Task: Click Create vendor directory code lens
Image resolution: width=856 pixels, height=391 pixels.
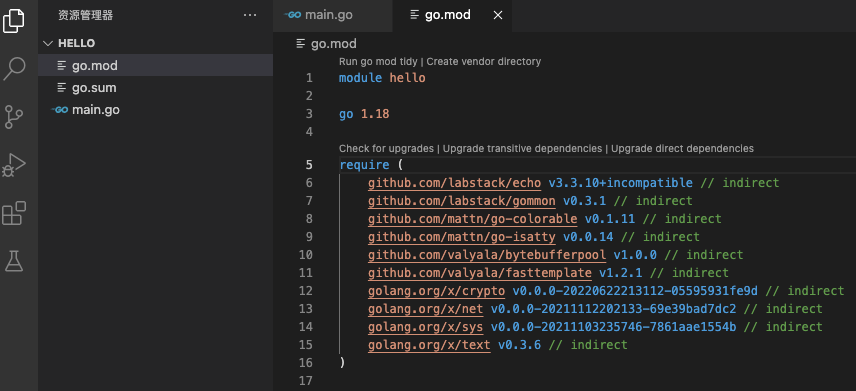Action: [x=484, y=62]
